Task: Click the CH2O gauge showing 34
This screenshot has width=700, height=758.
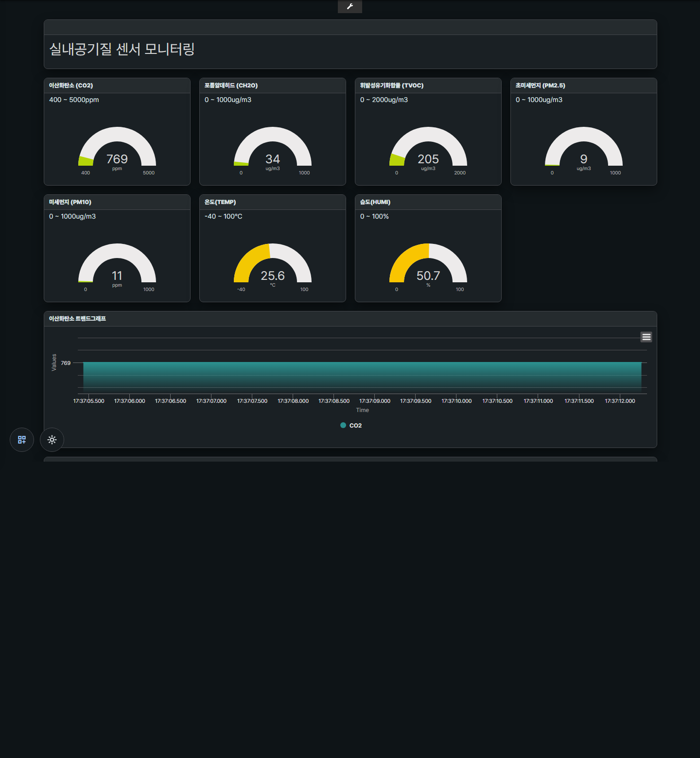Action: tap(273, 147)
